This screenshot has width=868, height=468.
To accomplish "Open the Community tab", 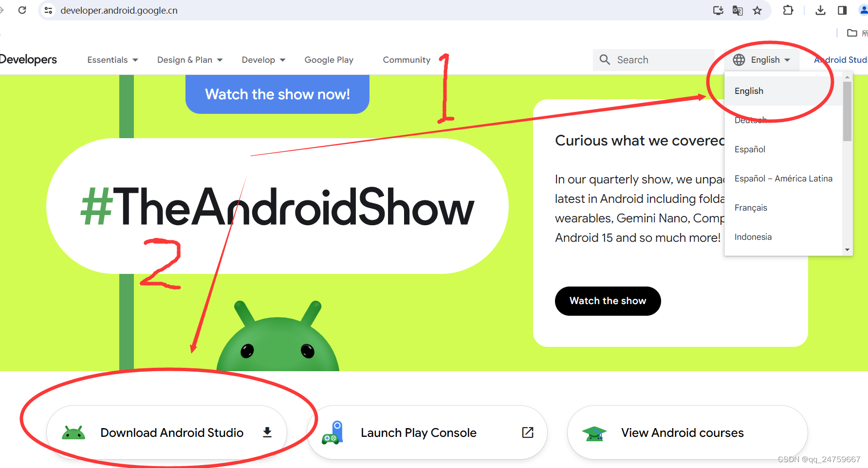I will 406,60.
